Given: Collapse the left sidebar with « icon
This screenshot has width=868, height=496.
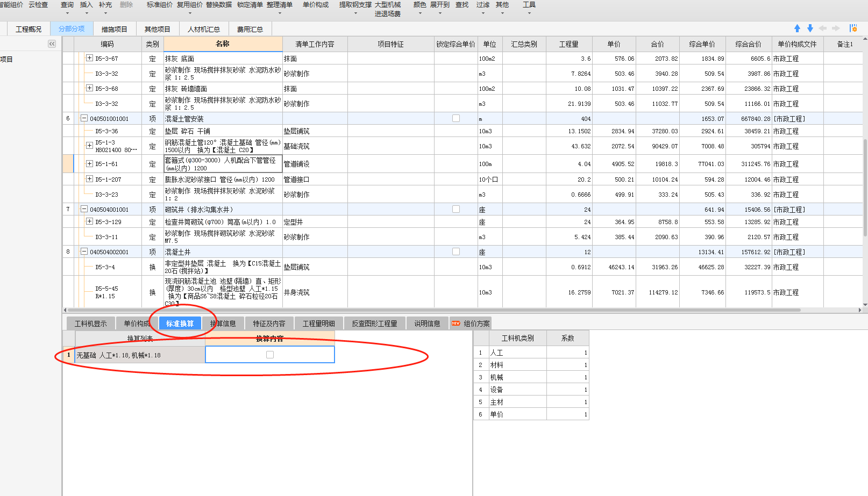Looking at the screenshot, I should [x=52, y=44].
